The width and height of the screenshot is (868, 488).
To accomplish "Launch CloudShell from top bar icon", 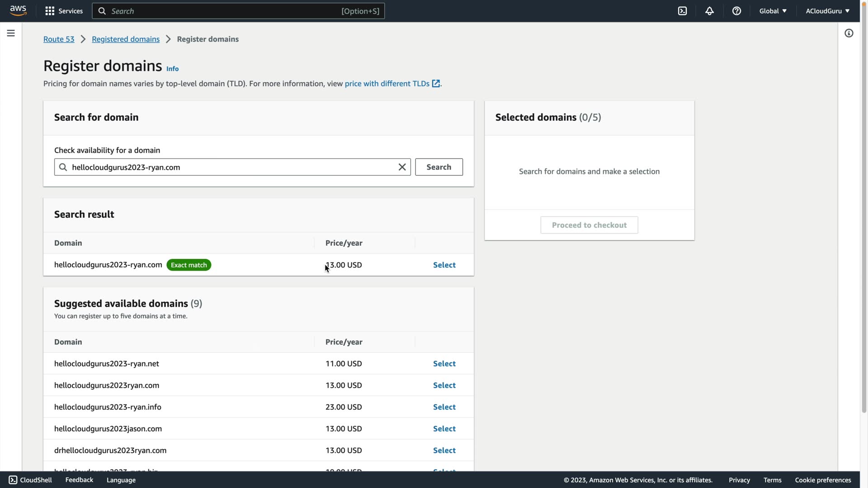I will [x=682, y=11].
